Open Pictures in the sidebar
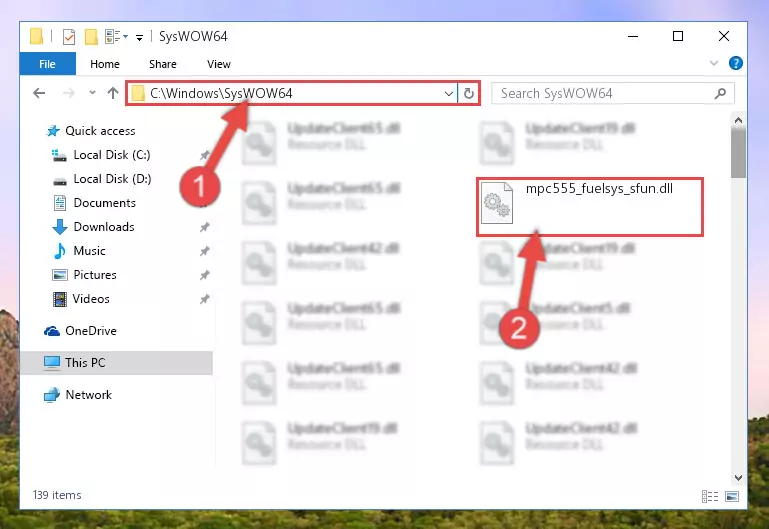The height and width of the screenshot is (529, 769). tap(95, 275)
